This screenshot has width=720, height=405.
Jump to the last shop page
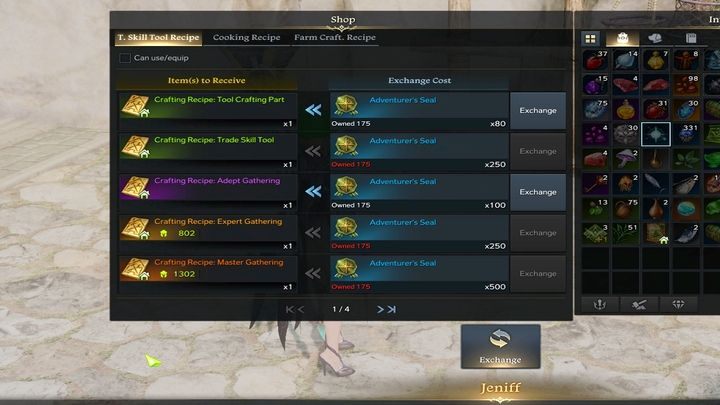[x=392, y=309]
